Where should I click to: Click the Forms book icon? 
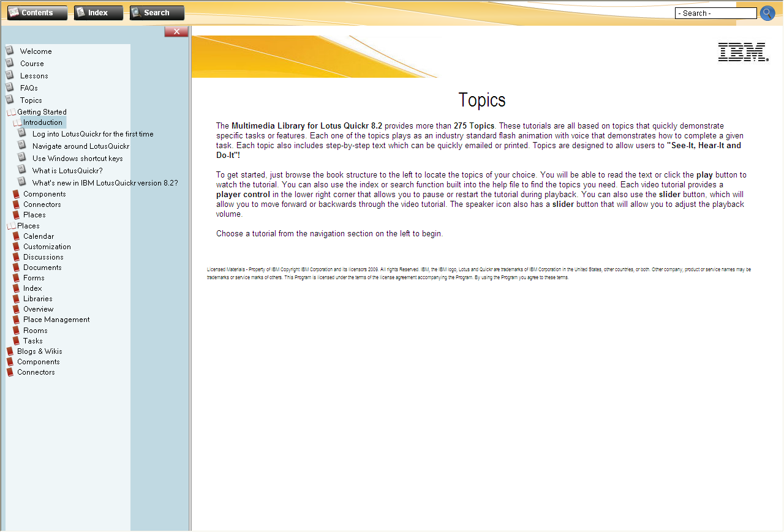(17, 278)
